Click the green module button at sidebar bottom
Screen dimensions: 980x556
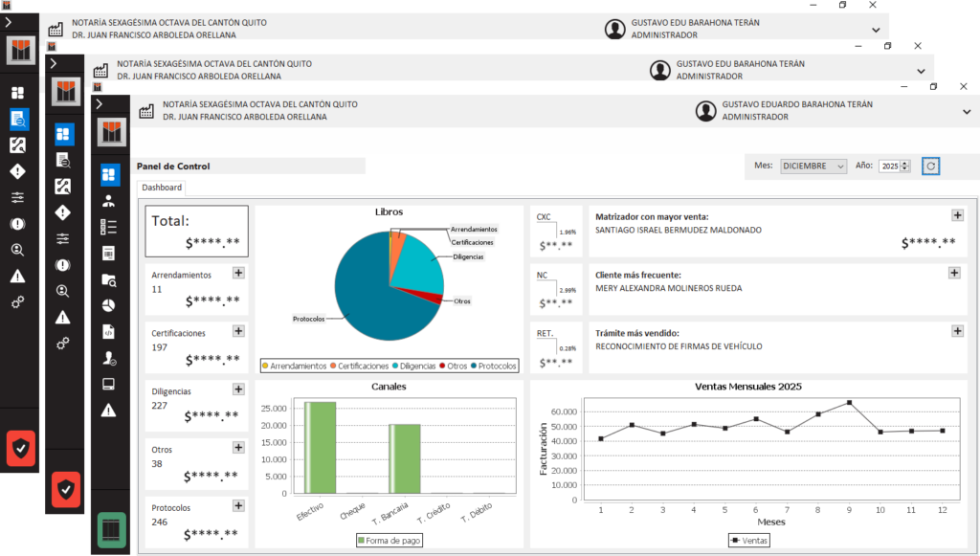tap(111, 530)
